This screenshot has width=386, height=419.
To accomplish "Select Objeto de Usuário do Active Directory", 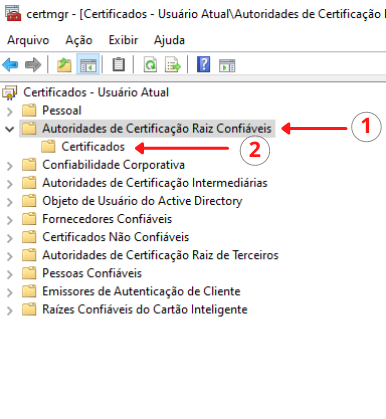I will pos(142,201).
